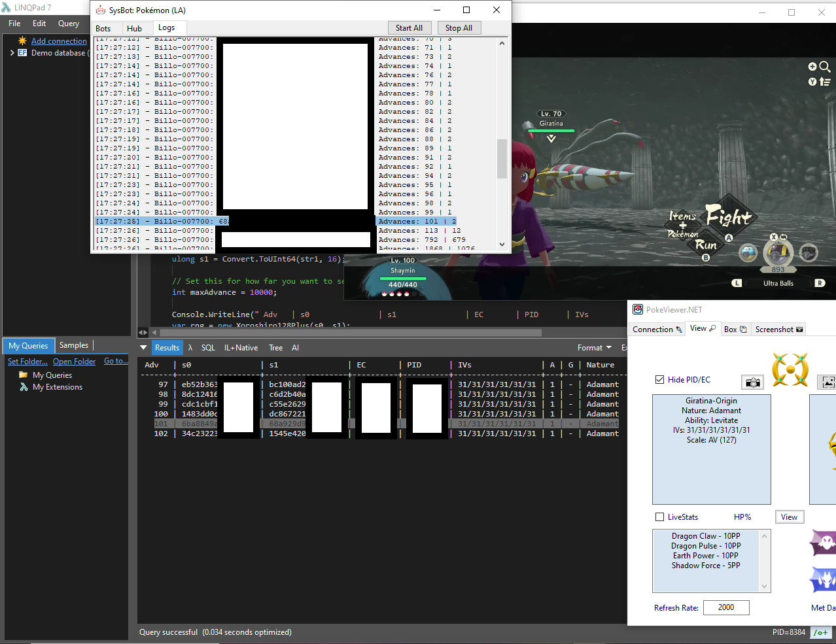Select the right dark ball in the item wheel
The height and width of the screenshot is (644, 836).
[809, 252]
